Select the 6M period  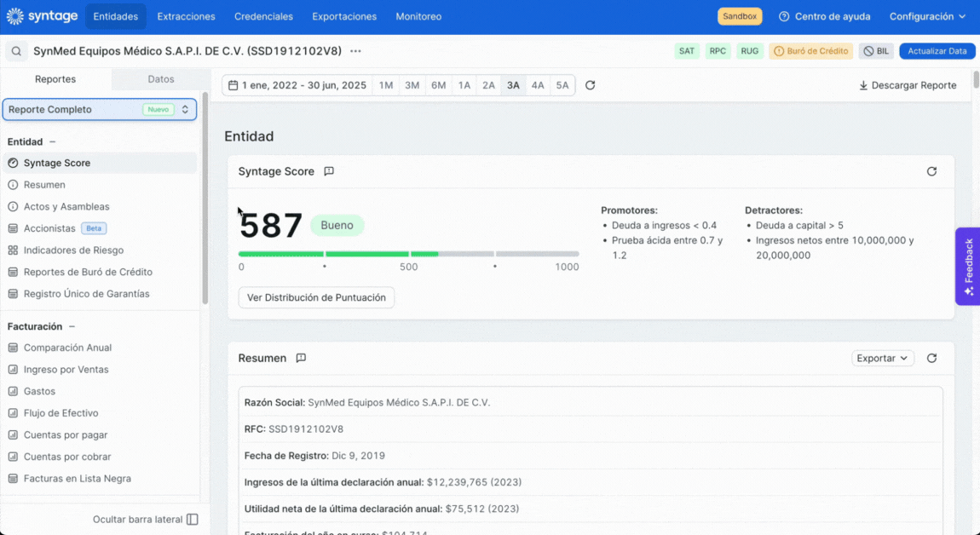point(439,85)
